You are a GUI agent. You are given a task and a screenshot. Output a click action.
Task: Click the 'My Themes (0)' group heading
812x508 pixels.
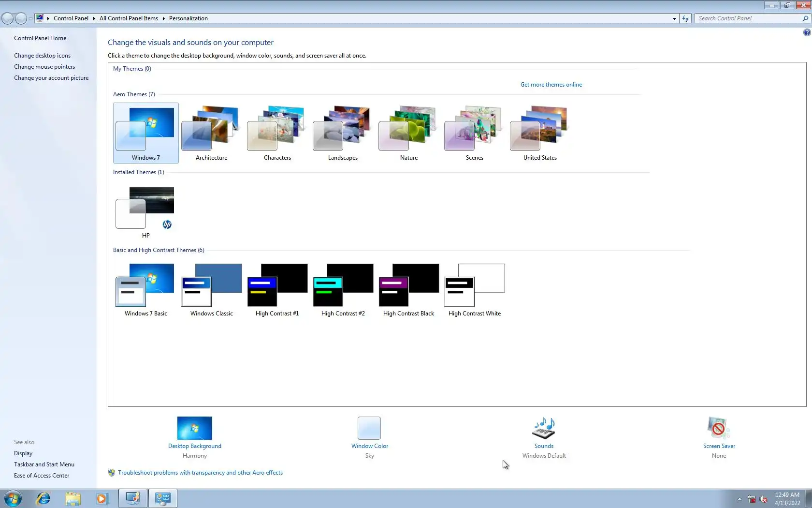(132, 69)
